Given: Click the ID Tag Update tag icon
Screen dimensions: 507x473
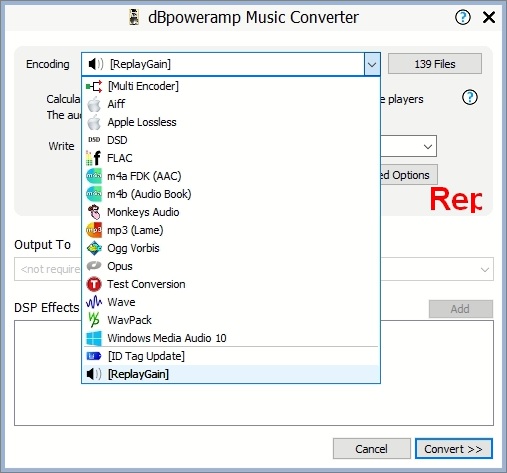Looking at the screenshot, I should pyautogui.click(x=94, y=356).
